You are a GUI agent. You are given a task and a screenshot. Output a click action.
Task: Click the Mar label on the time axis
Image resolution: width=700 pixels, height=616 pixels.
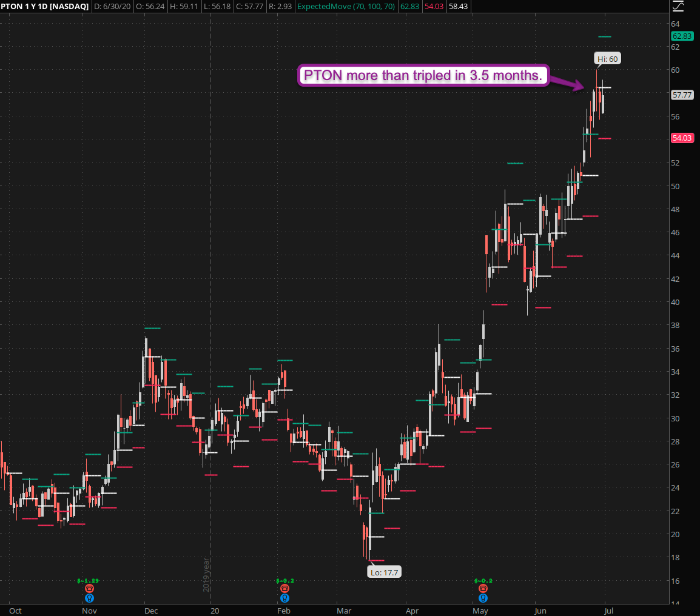coord(344,611)
